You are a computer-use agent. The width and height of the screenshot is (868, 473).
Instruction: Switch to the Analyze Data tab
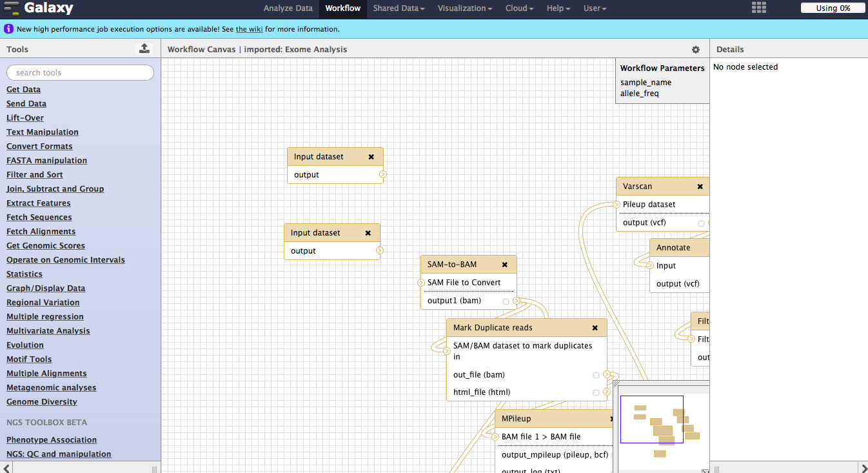288,8
